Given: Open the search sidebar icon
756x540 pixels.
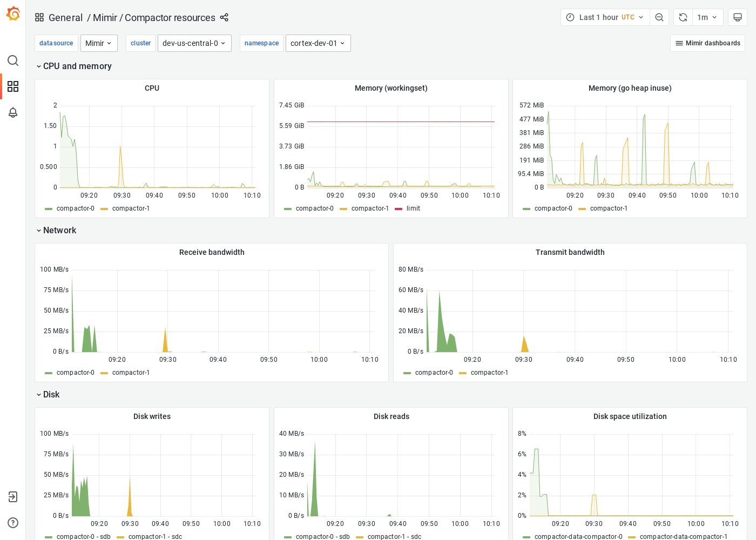Looking at the screenshot, I should [13, 60].
